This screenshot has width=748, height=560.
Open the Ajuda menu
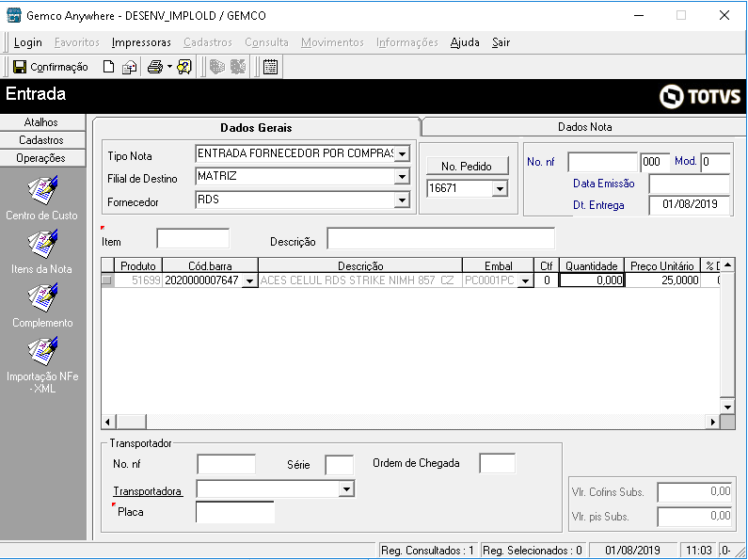[x=465, y=42]
